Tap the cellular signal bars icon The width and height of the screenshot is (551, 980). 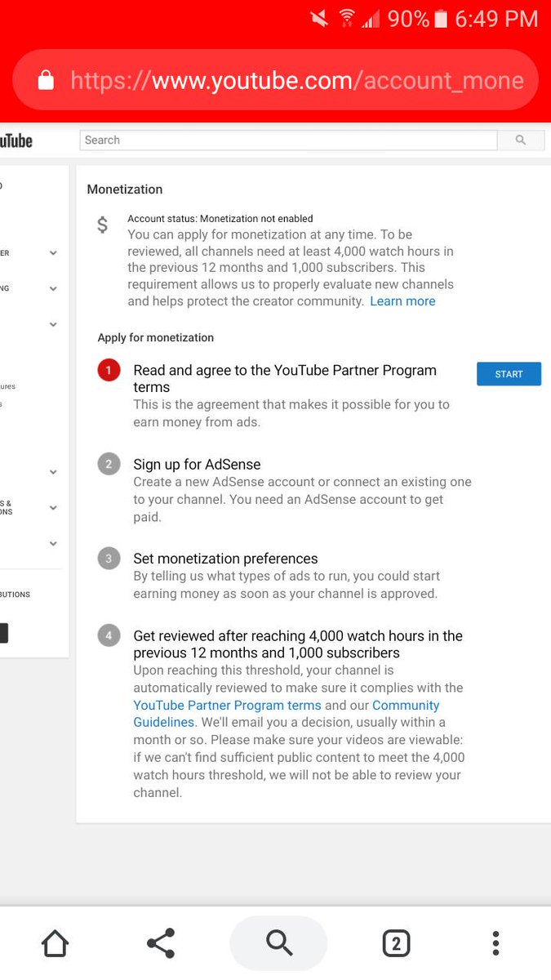(371, 18)
